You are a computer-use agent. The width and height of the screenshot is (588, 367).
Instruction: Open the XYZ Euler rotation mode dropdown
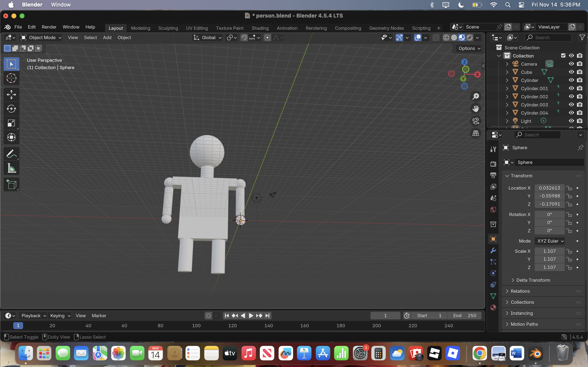550,241
